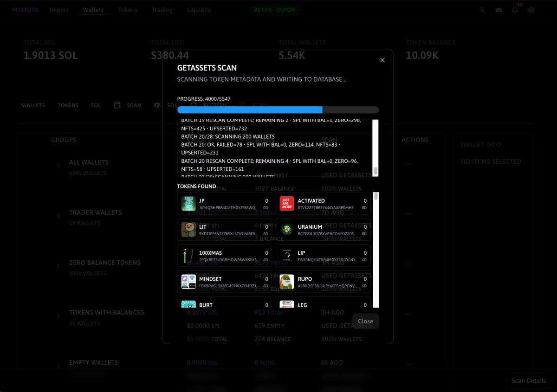Click the Discord icon in header
The image size is (557, 392).
tap(499, 9)
